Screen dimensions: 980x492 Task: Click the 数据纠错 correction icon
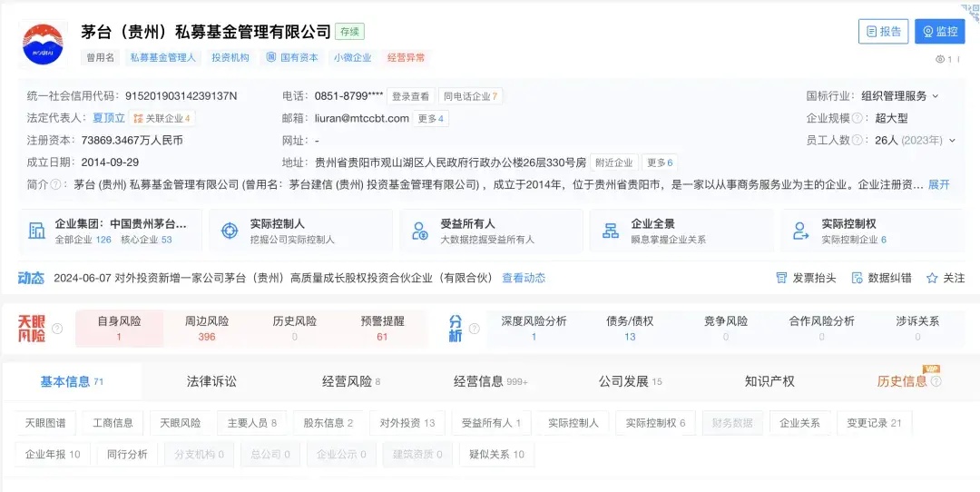coord(857,278)
